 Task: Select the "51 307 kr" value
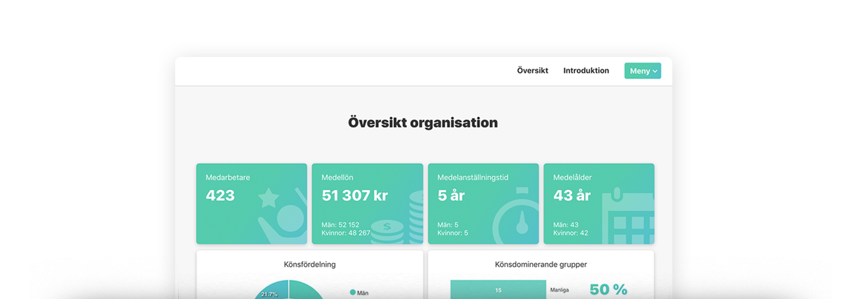[x=355, y=196]
